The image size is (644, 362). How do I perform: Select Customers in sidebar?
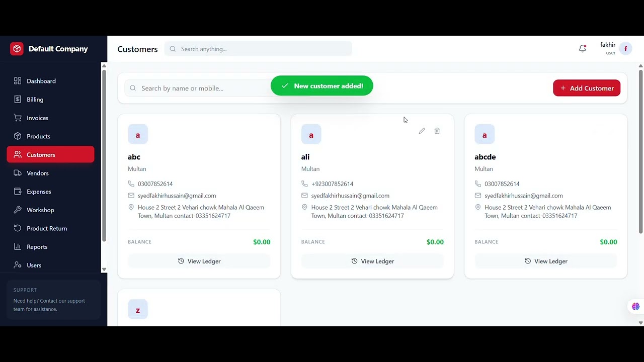coord(50,154)
